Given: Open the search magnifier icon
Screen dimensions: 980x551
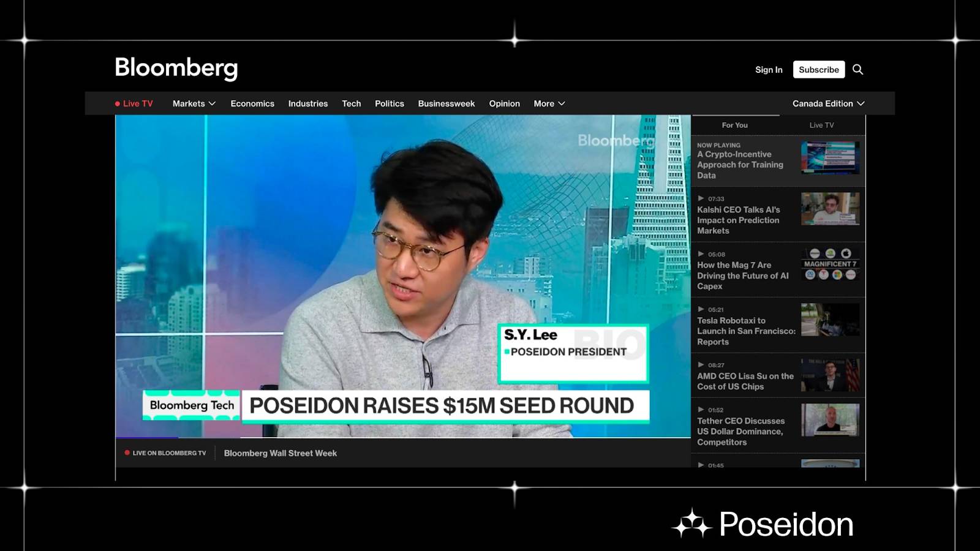Looking at the screenshot, I should coord(858,69).
